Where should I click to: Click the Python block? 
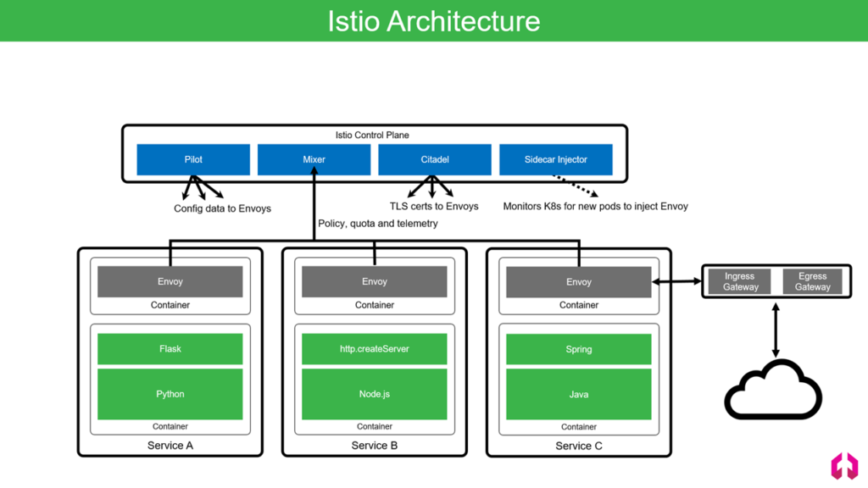(x=170, y=394)
